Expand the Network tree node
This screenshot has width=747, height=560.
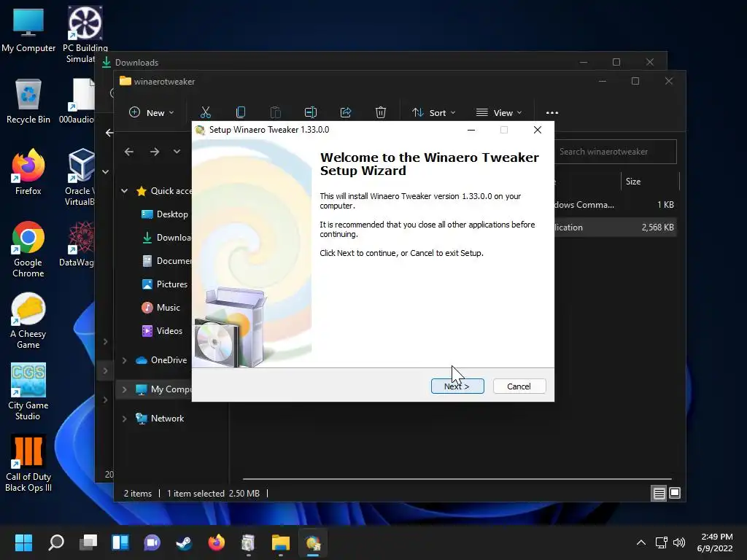(124, 419)
